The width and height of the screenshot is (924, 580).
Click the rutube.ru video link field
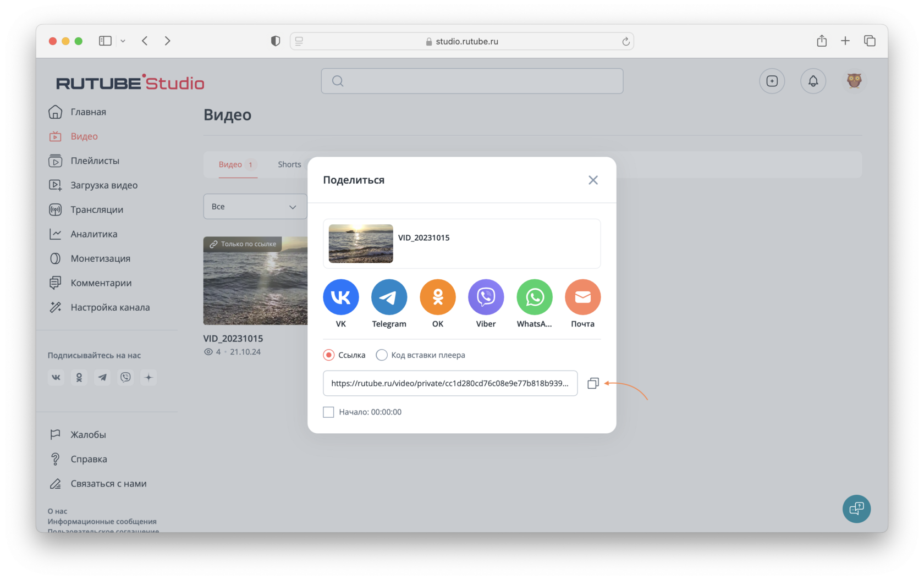[450, 383]
